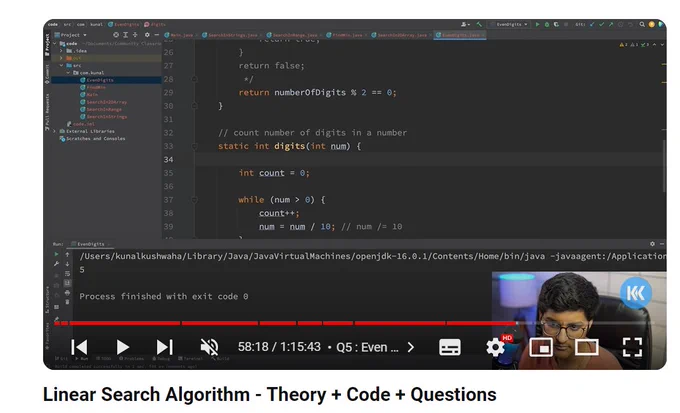Click the EvenDigits breadcrumb in the navigation bar
This screenshot has height=413, width=680.
pos(124,24)
